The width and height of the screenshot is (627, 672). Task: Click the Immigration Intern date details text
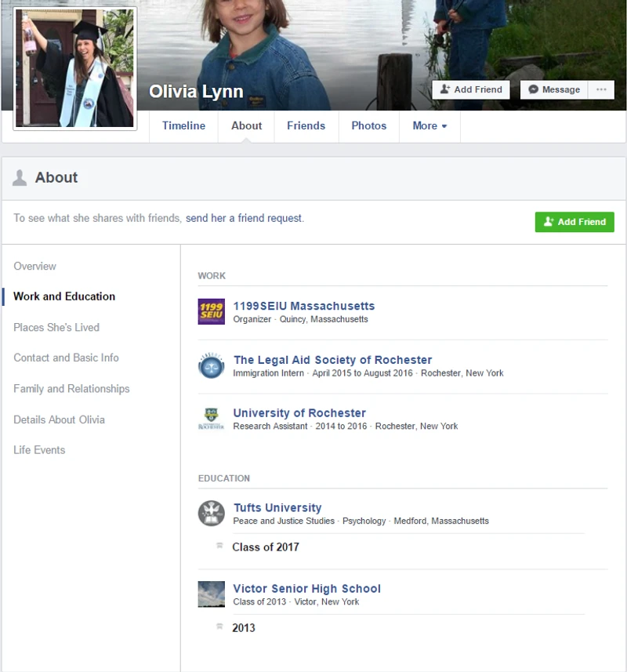point(368,373)
